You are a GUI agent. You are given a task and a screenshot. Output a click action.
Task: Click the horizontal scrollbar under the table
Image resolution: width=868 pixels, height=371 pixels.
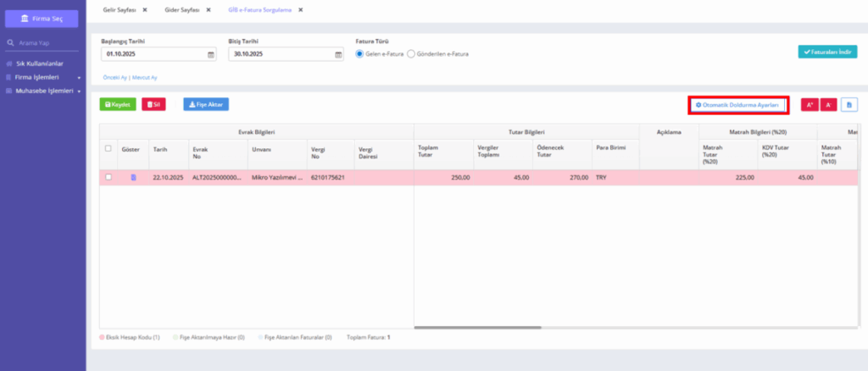478,327
